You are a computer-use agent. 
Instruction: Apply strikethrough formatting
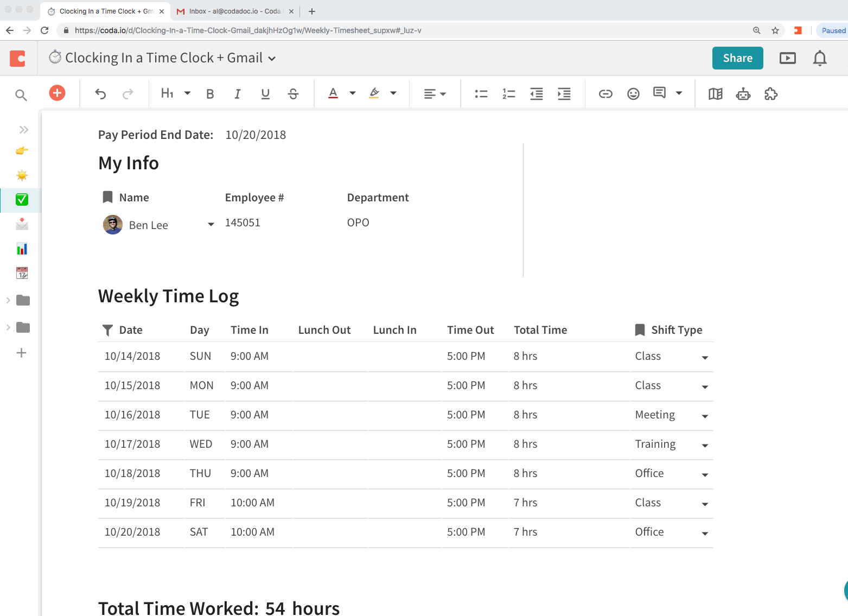(x=294, y=94)
